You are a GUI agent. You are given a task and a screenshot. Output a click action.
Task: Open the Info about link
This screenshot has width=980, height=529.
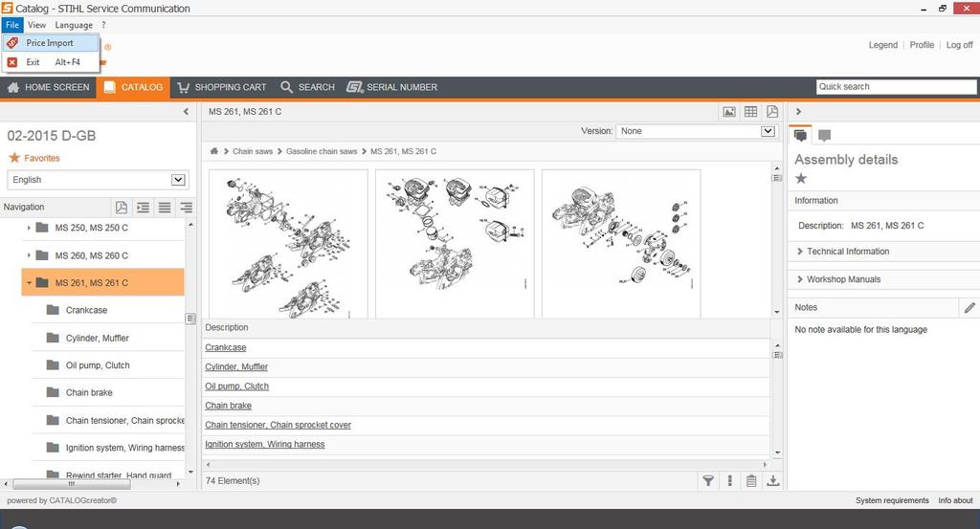(x=955, y=501)
